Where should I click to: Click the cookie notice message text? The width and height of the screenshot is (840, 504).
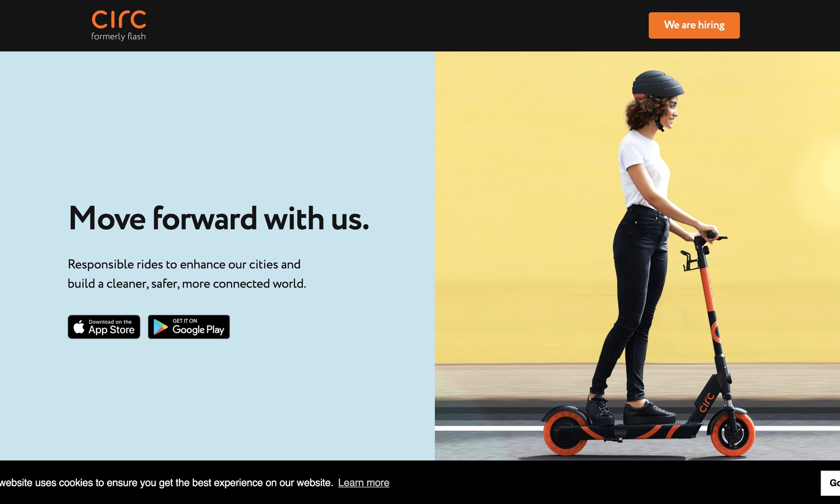pyautogui.click(x=166, y=483)
